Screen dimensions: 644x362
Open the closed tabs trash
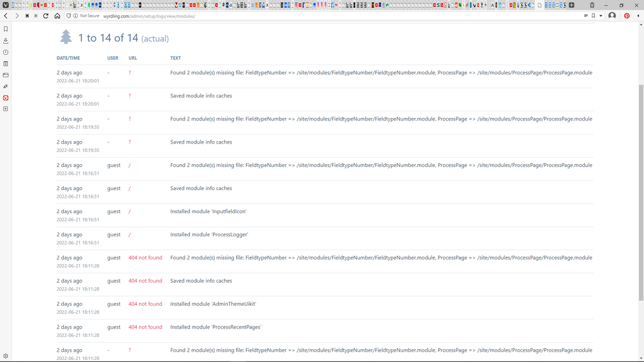point(592,5)
